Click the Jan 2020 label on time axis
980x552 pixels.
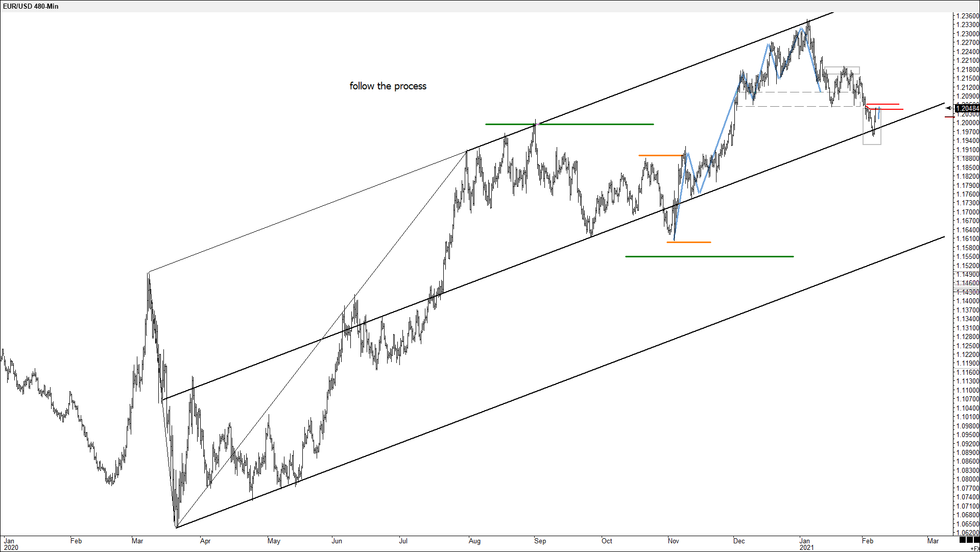pos(10,544)
